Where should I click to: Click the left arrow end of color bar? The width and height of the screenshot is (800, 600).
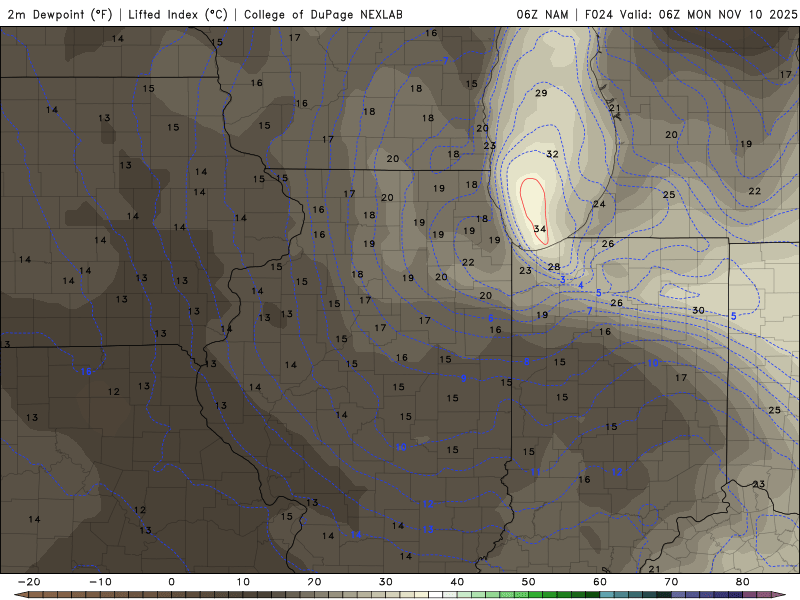(21, 594)
